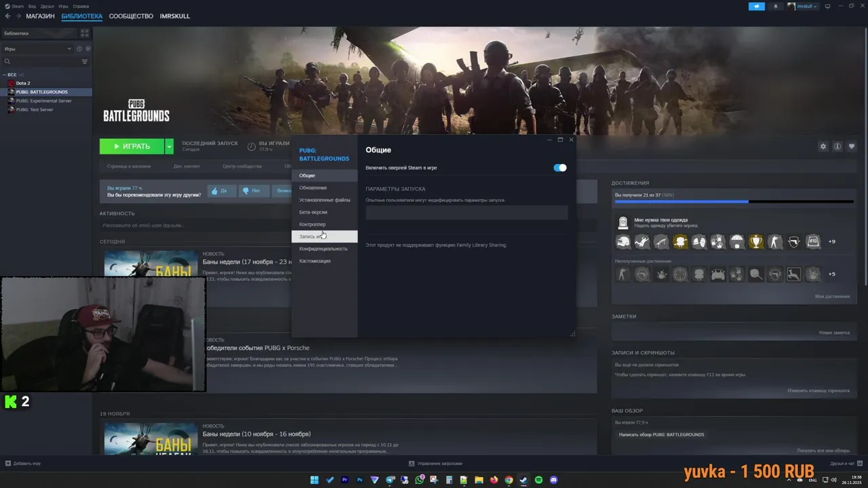
Task: Switch to the СООБЩЕСТВО tab
Action: (131, 16)
